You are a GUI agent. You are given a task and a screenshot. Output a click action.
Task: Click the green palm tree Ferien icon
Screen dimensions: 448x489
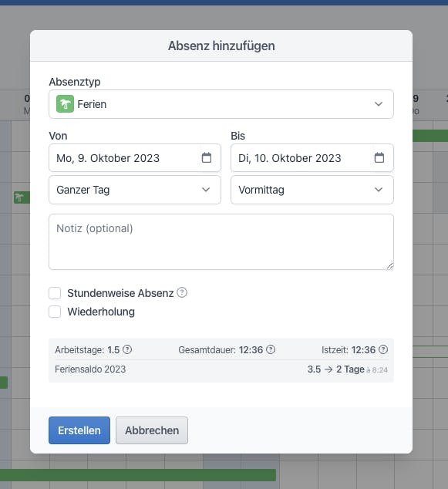(x=65, y=104)
